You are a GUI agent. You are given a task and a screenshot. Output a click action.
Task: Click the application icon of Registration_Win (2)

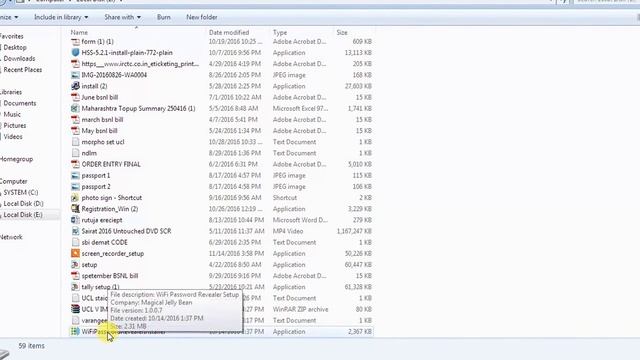pos(75,209)
